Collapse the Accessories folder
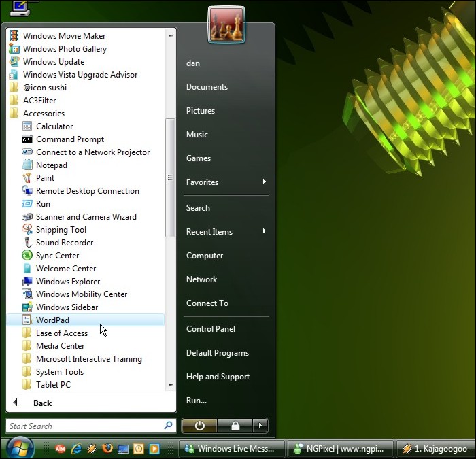 [x=44, y=114]
